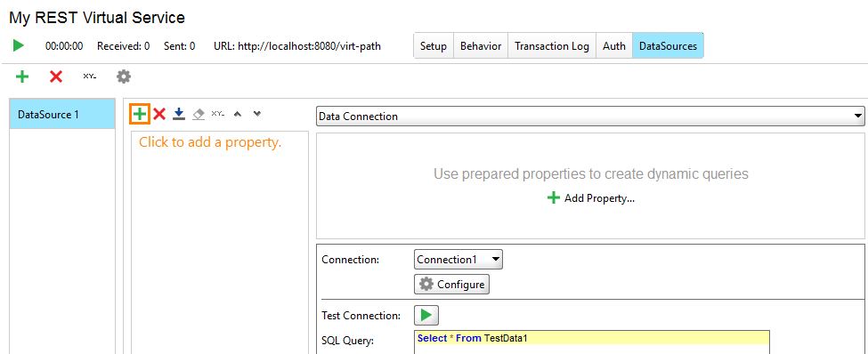This screenshot has width=868, height=354.
Task: Click the Configure button
Action: pyautogui.click(x=451, y=285)
